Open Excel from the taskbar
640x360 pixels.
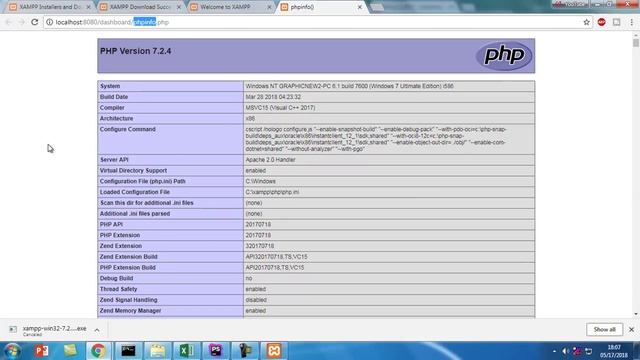point(187,351)
